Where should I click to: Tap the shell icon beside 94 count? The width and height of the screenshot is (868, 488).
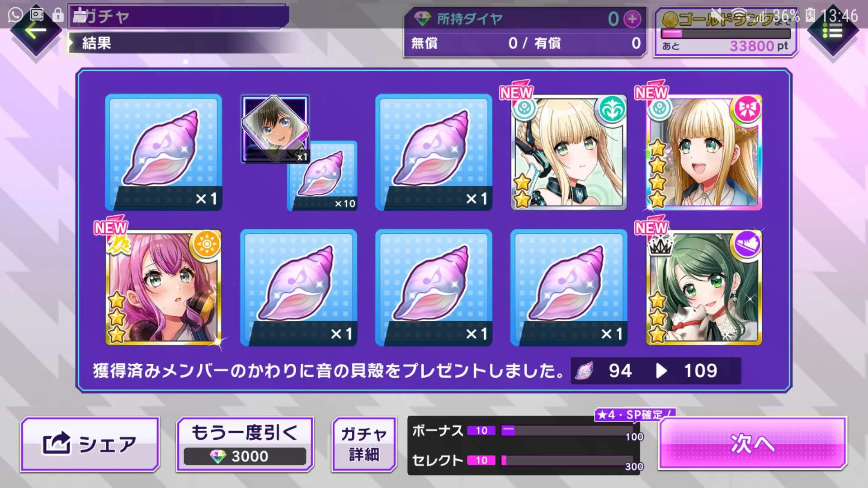pyautogui.click(x=584, y=371)
